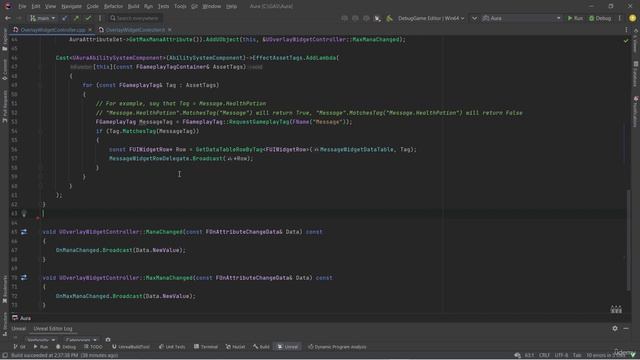Open Categories filter dropdown in log
The height and width of the screenshot is (360, 640).
point(81,340)
